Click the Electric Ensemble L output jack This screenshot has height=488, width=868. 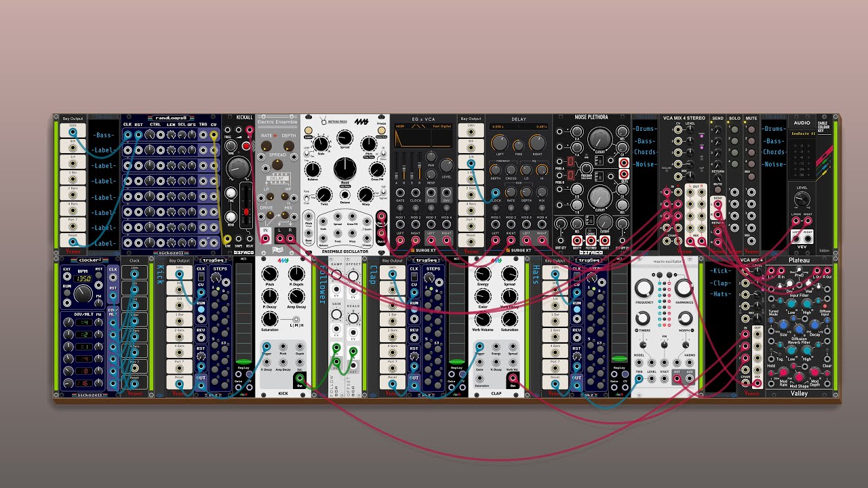pyautogui.click(x=279, y=239)
